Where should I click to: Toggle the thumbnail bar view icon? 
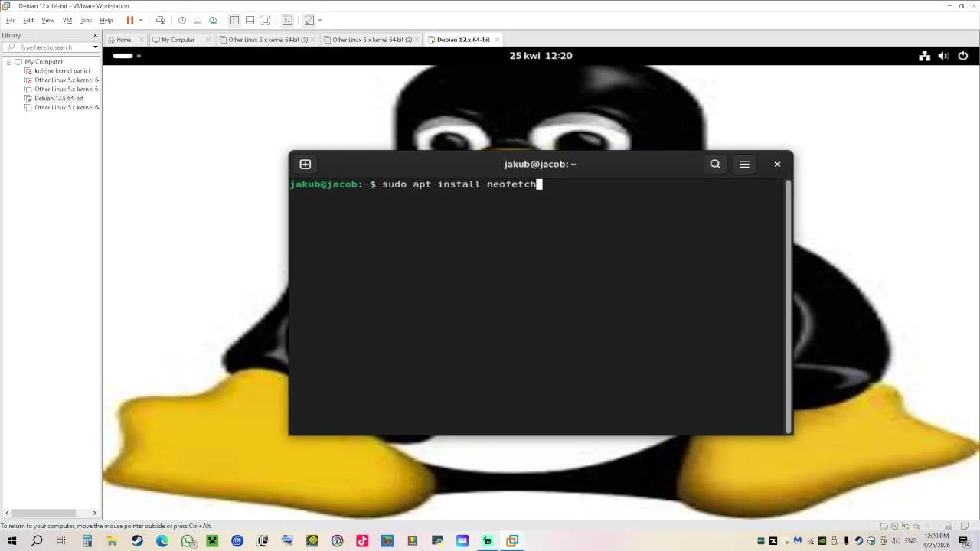tap(250, 21)
